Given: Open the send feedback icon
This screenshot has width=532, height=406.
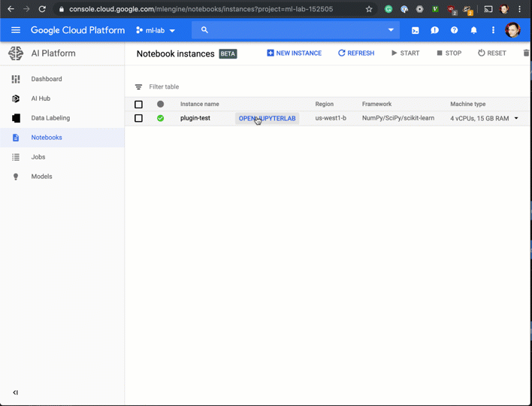Looking at the screenshot, I should (x=434, y=30).
